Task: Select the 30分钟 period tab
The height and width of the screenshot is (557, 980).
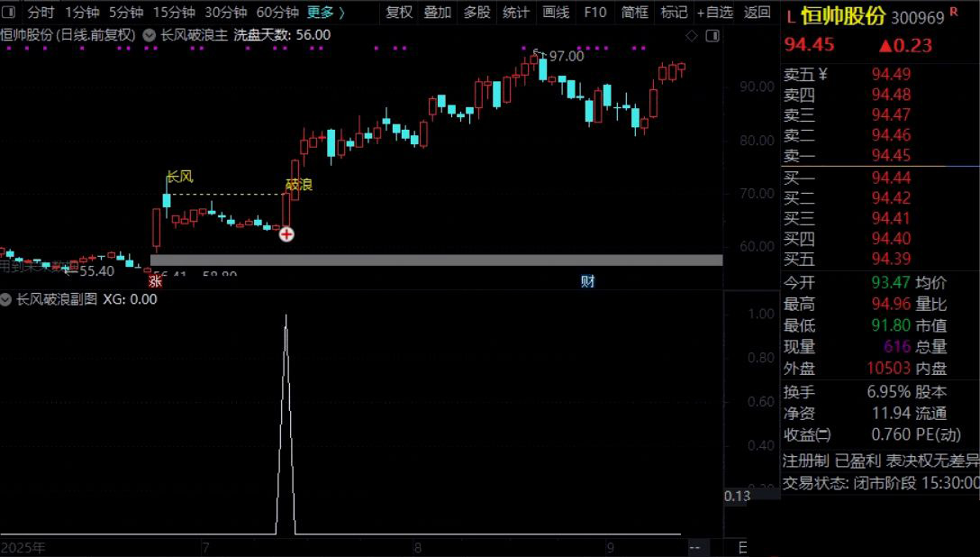Action: tap(225, 12)
